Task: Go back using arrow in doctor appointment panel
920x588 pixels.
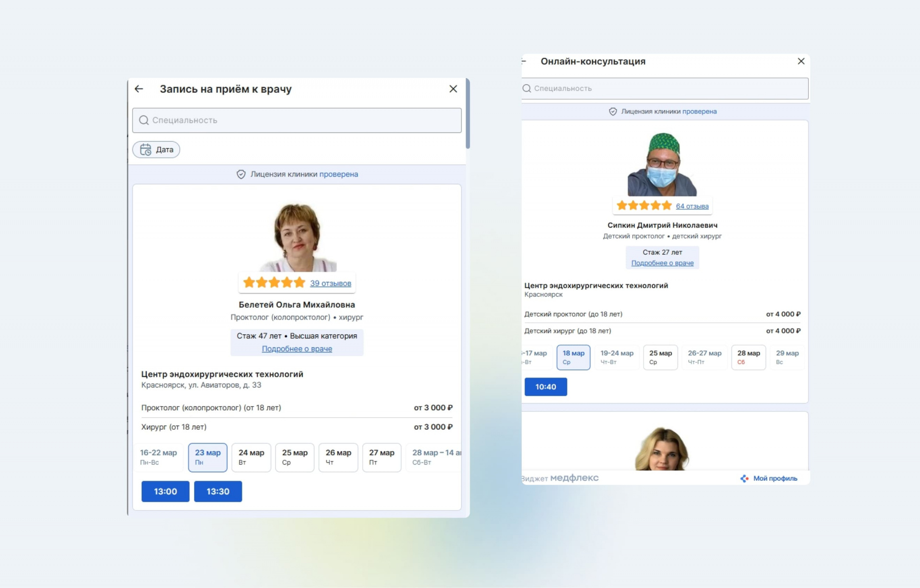Action: pyautogui.click(x=139, y=89)
